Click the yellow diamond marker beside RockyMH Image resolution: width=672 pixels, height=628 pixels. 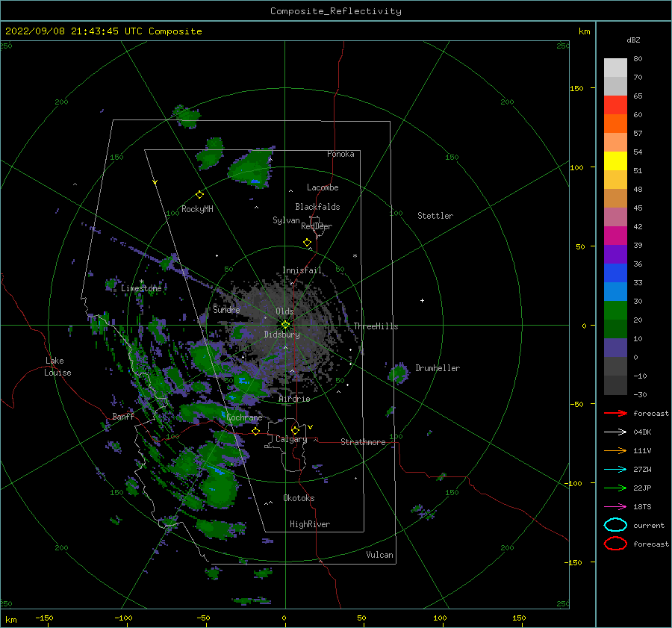click(199, 195)
